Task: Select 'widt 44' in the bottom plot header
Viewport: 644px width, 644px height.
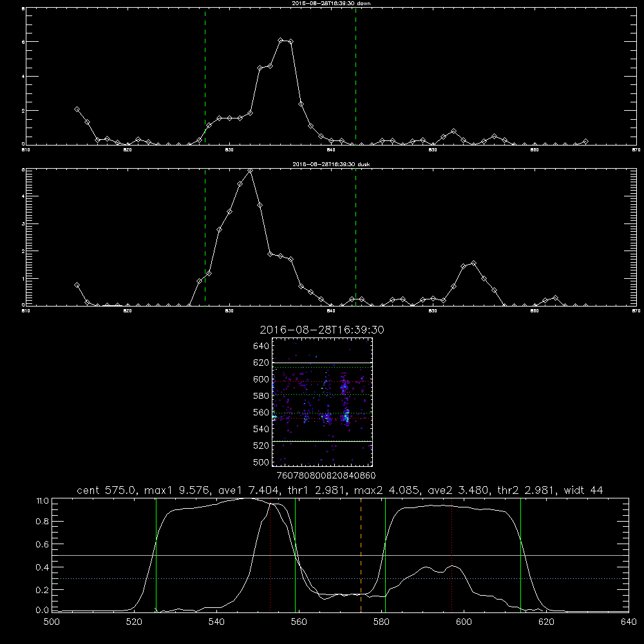Action: pos(583,490)
